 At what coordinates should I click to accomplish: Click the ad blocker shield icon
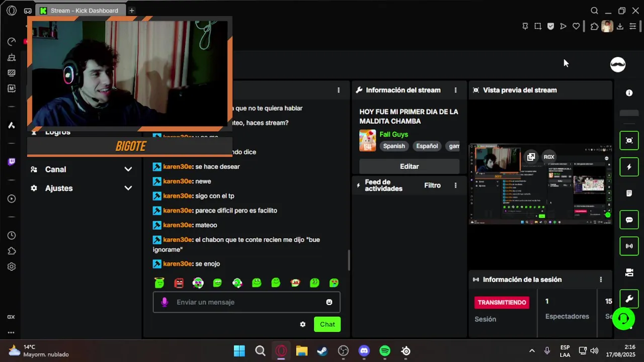(x=550, y=26)
